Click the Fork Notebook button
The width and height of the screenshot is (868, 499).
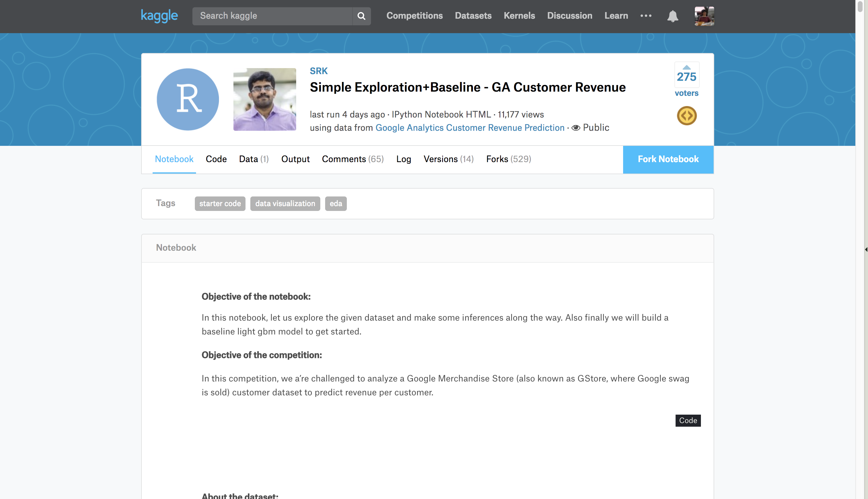[x=668, y=159]
